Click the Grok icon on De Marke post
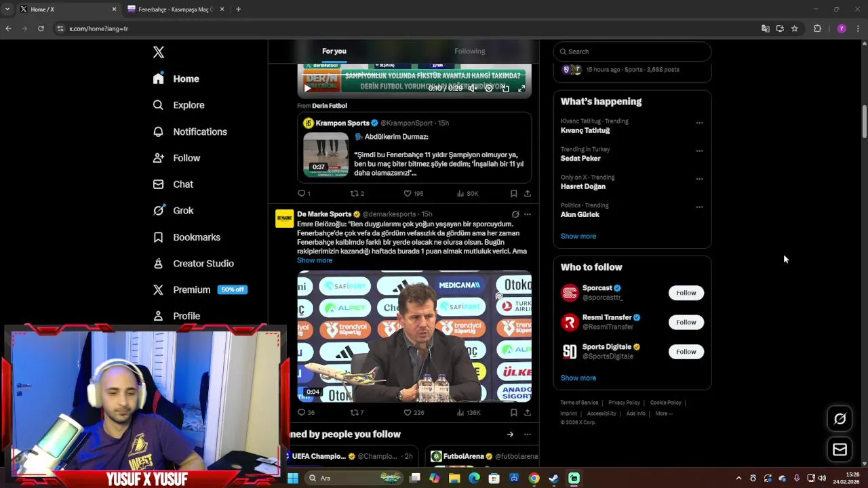Viewport: 868px width, 488px height. [x=515, y=214]
